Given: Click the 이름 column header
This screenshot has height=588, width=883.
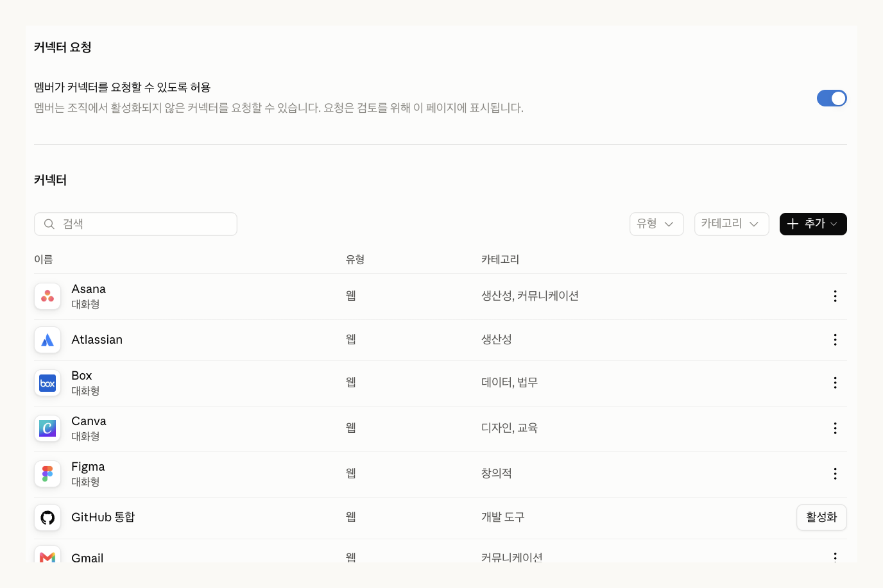Looking at the screenshot, I should (44, 260).
